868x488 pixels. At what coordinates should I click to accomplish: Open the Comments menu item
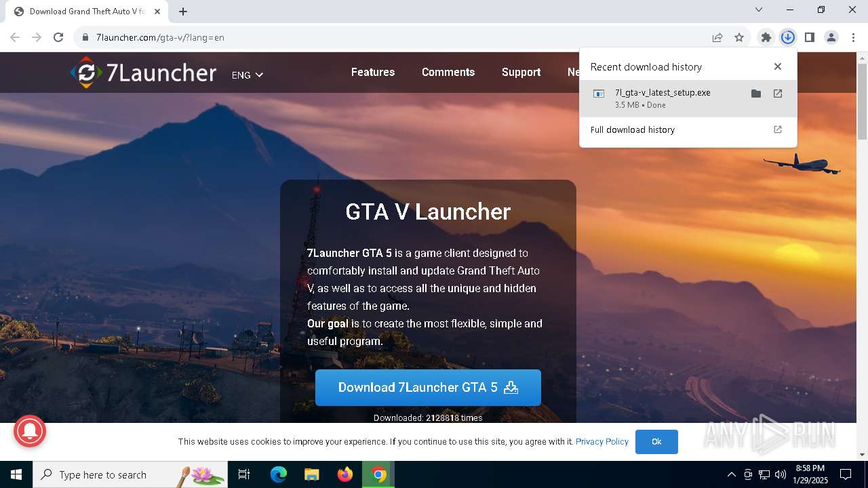point(448,72)
